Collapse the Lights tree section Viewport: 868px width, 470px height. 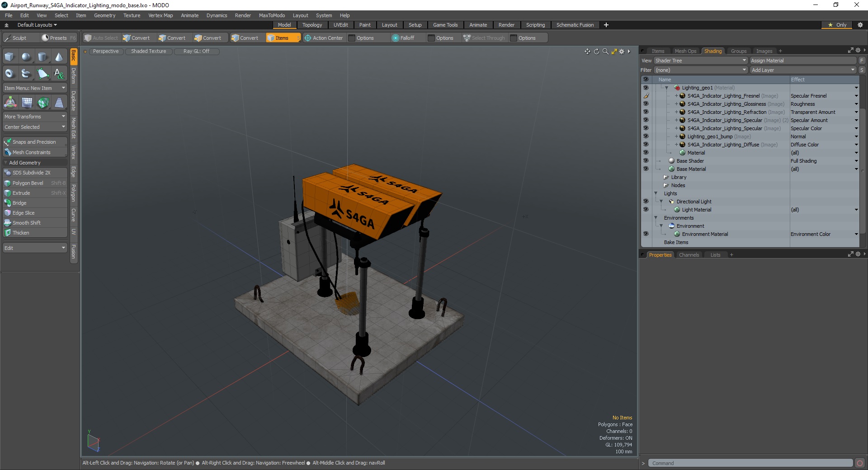click(x=656, y=193)
